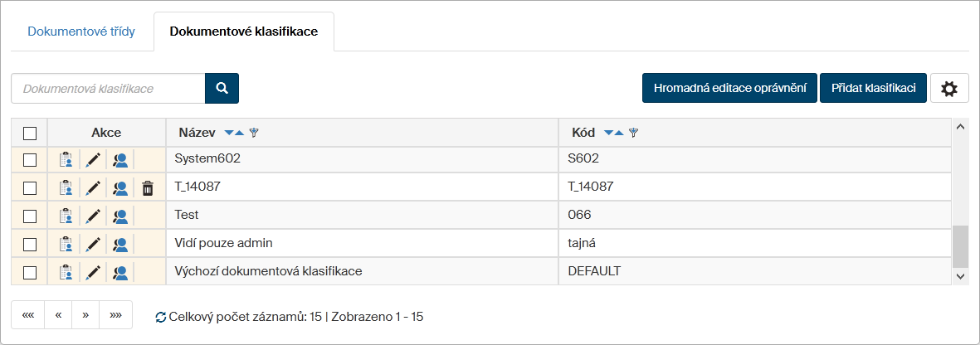
Task: Switch to the Dokumentové třídy tab
Action: coord(81,32)
